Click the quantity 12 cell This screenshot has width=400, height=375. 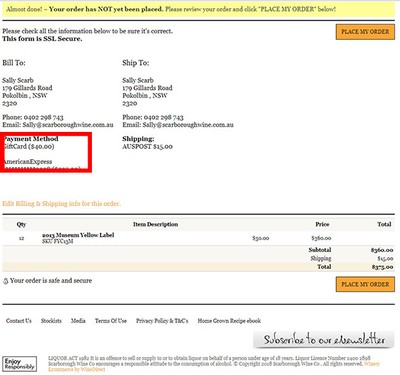pos(21,238)
